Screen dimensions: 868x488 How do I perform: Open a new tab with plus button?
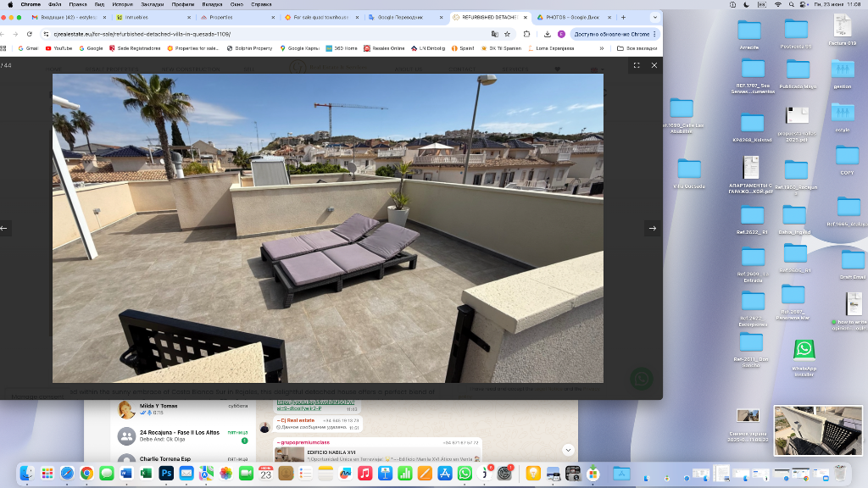click(623, 17)
